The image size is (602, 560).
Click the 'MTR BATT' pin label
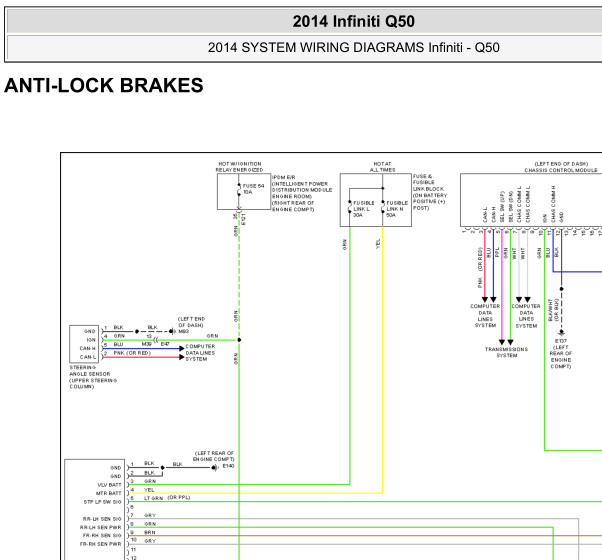pyautogui.click(x=109, y=493)
